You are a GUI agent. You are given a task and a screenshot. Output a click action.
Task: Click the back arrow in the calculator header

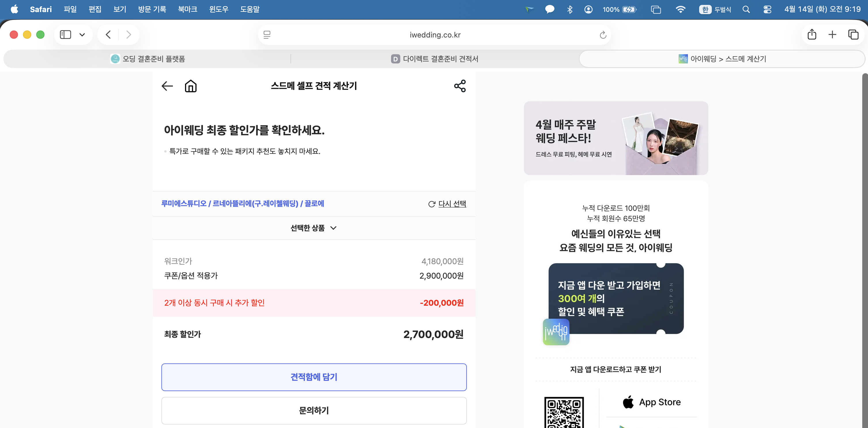click(167, 86)
